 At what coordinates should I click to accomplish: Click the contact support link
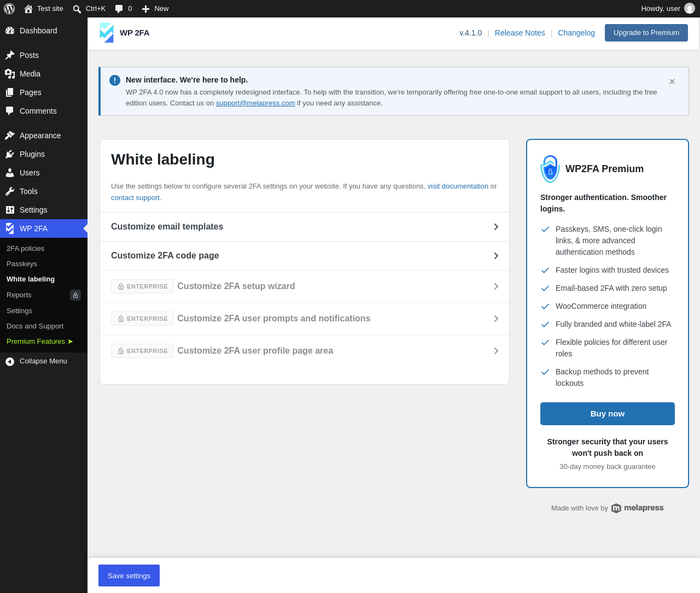click(x=136, y=198)
